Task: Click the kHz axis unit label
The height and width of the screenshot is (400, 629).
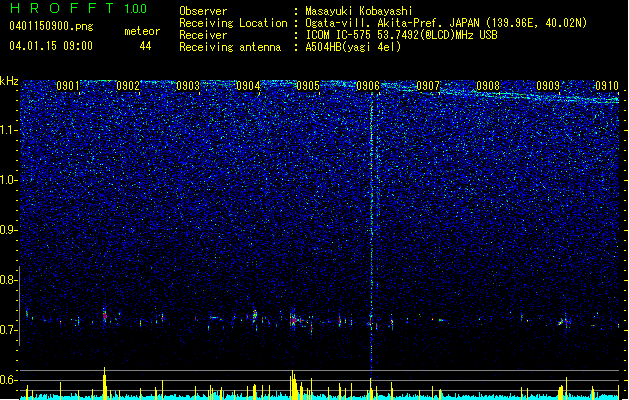Action: click(9, 81)
